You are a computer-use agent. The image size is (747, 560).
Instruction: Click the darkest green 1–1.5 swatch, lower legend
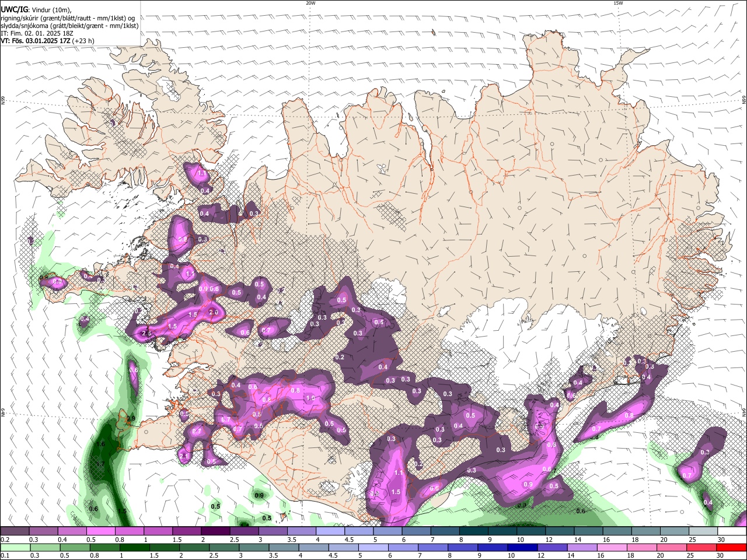pyautogui.click(x=134, y=548)
